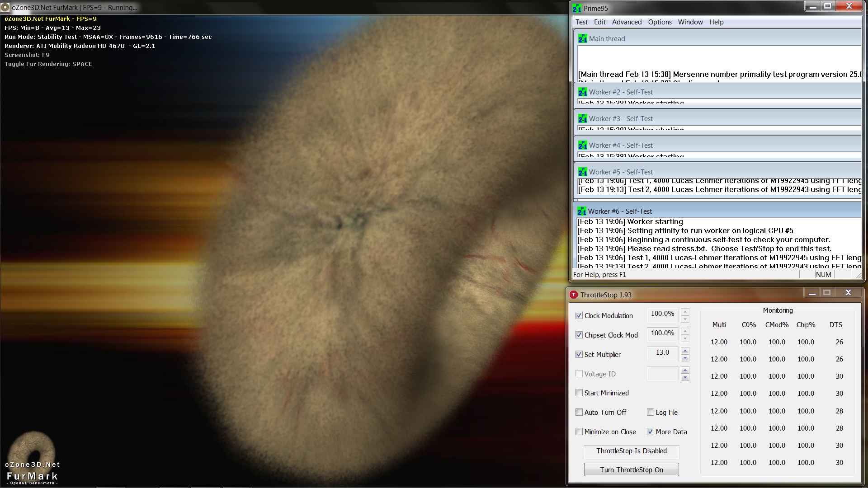This screenshot has height=488, width=868.
Task: Click the C0% column header
Action: coord(749,325)
